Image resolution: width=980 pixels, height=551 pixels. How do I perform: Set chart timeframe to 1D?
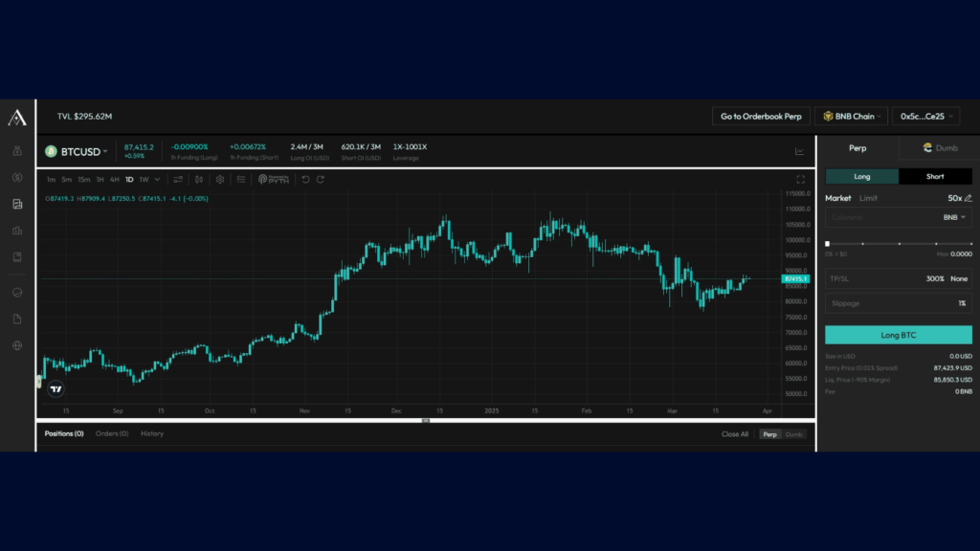click(129, 179)
